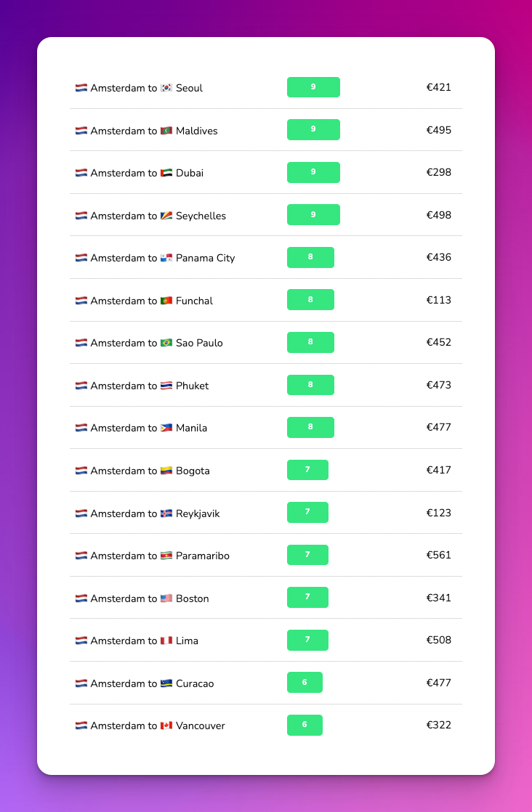Click the €123 price for Reykjavik
Screen dimensions: 532x812
438,513
